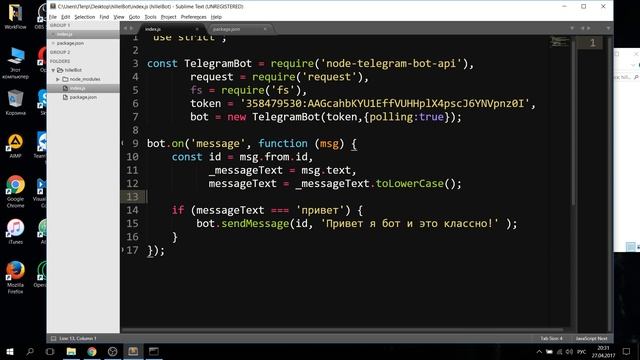Go to previous tab with left arrow
The width and height of the screenshot is (640, 360).
(125, 29)
